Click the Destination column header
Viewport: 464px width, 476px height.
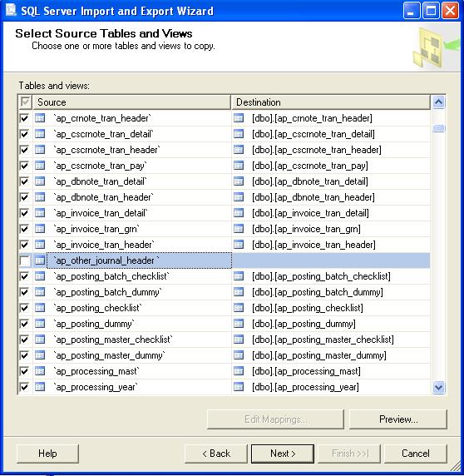coord(331,102)
